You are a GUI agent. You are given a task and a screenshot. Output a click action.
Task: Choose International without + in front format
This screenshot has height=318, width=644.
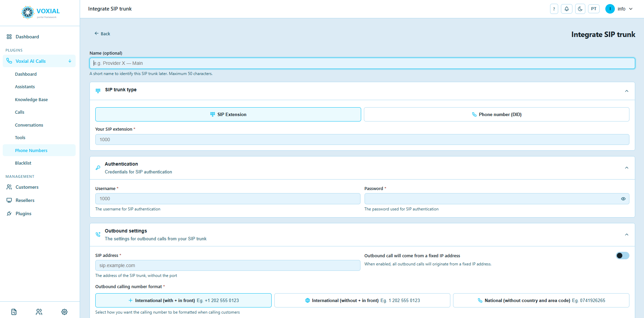pos(362,300)
